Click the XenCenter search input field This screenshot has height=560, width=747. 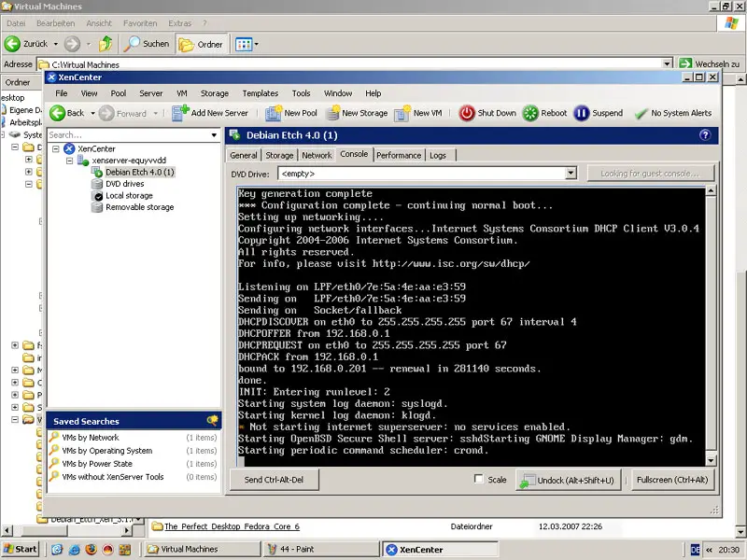pos(128,135)
